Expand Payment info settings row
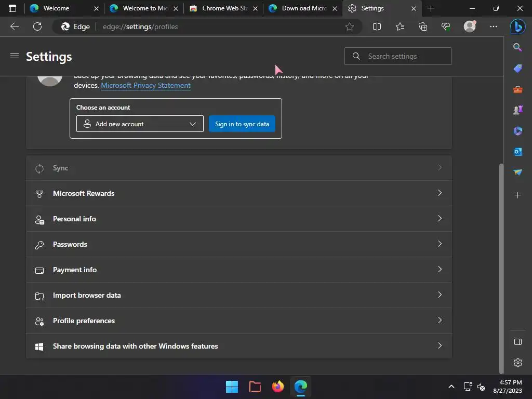The height and width of the screenshot is (399, 532). pos(239,270)
